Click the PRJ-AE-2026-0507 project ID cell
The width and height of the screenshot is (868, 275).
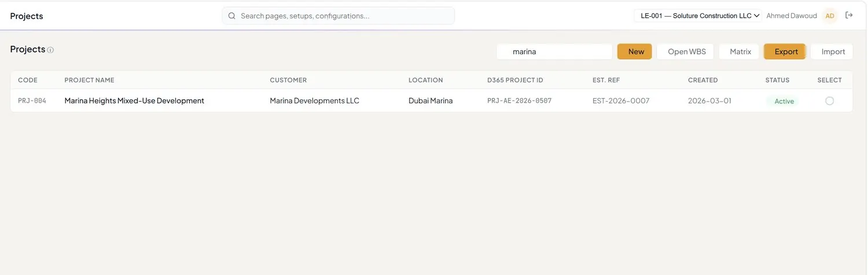pyautogui.click(x=519, y=101)
